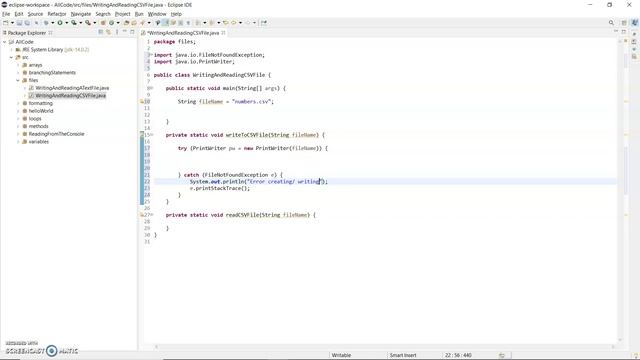Expand the JRE System Library node
The image size is (640, 360).
tap(11, 50)
